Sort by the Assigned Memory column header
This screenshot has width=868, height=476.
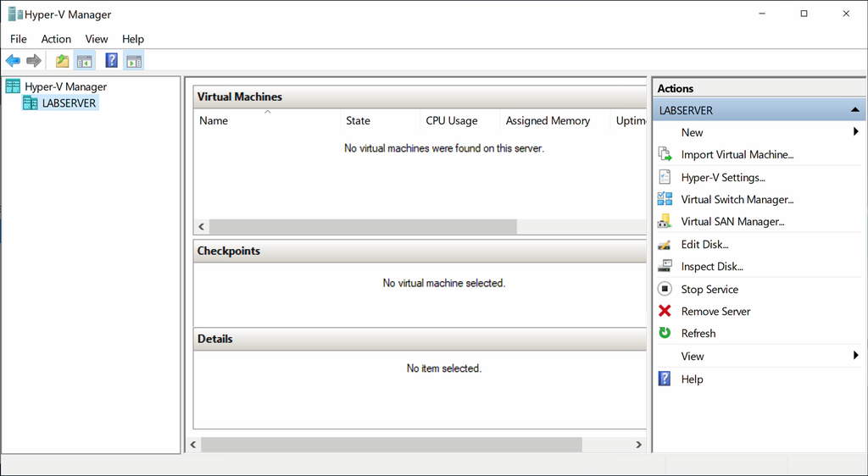point(555,120)
